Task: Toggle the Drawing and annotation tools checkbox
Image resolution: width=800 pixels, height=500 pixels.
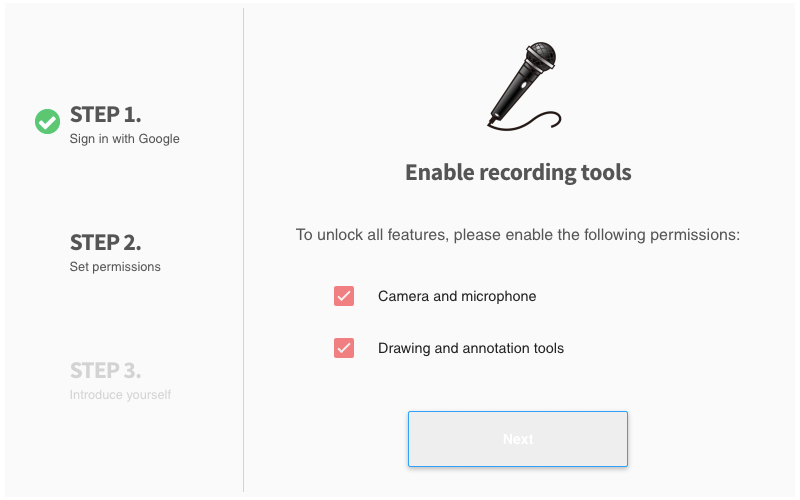Action: (x=344, y=348)
